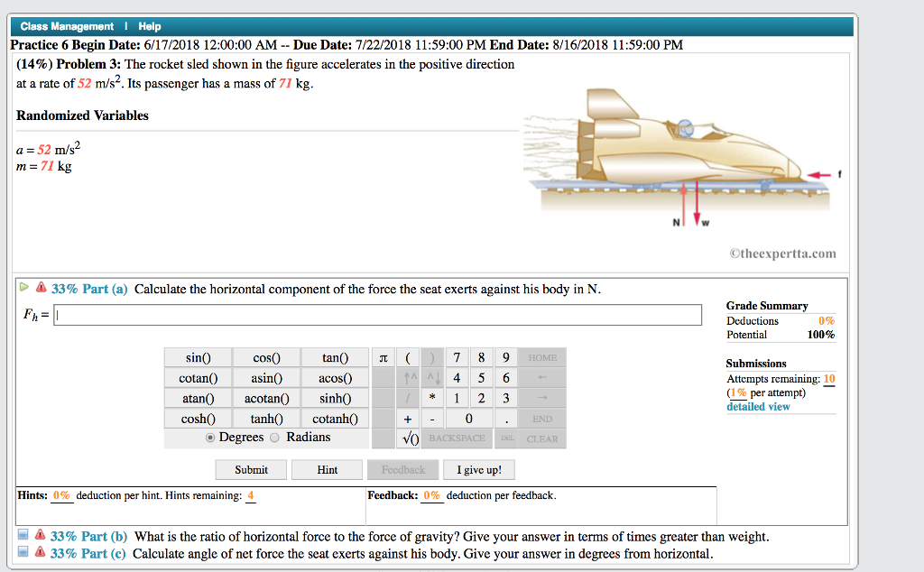Click the blue square icon beside Part (b)
This screenshot has height=572, width=924.
point(24,536)
